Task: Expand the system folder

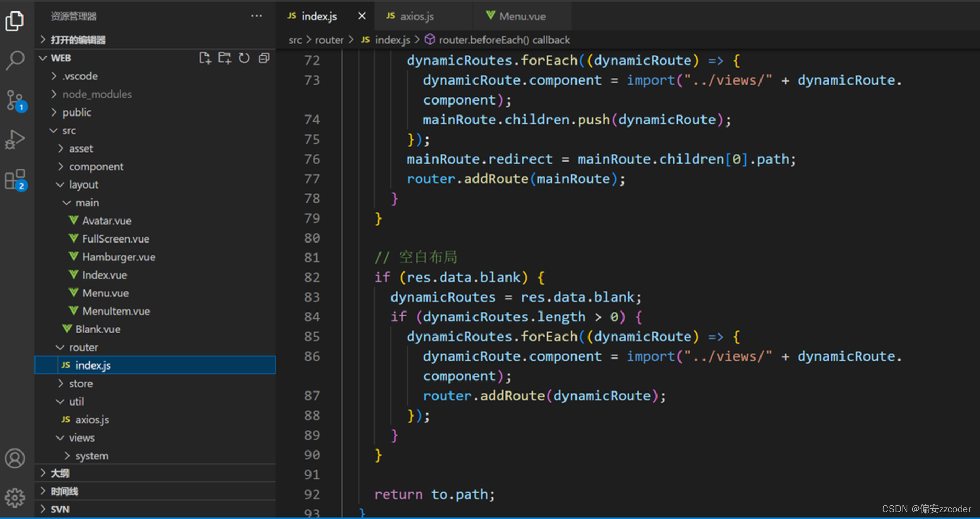Action: click(x=155, y=456)
